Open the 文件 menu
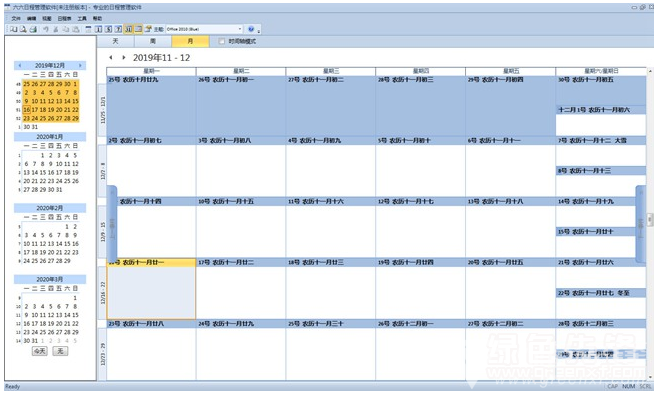Image resolution: width=656 pixels, height=393 pixels. point(16,18)
